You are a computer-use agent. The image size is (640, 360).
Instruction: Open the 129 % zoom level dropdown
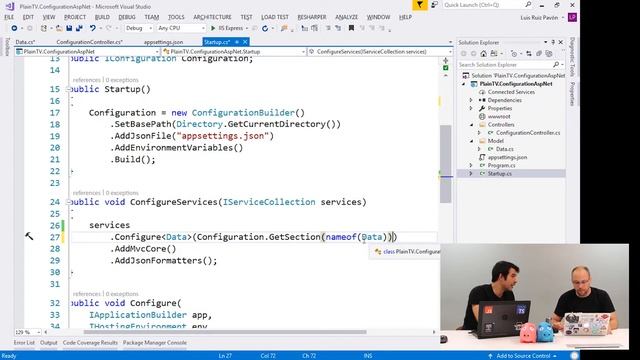point(28,332)
